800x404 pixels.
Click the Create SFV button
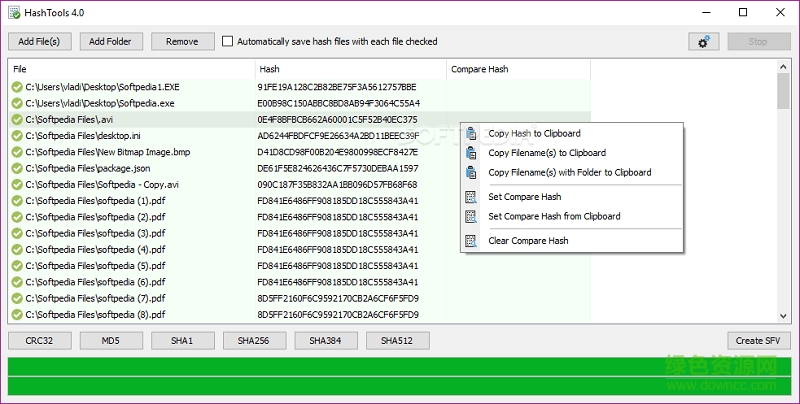point(759,341)
